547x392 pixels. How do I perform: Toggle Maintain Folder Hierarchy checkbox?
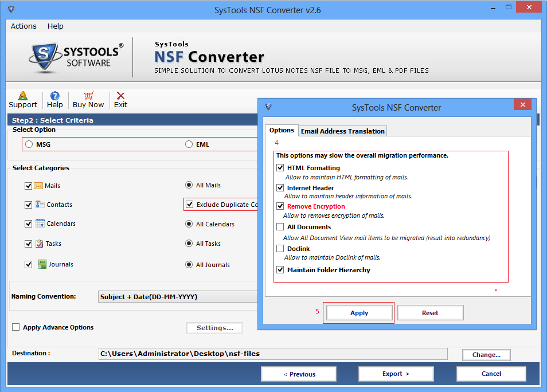coord(280,269)
